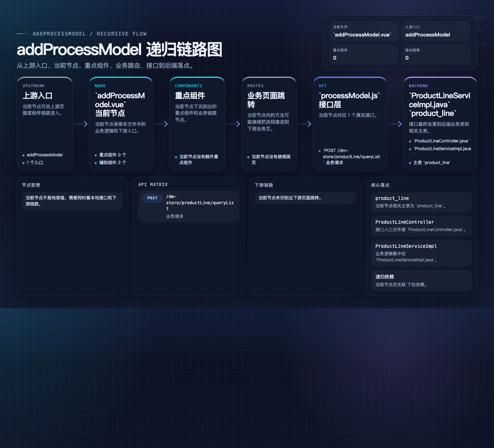This screenshot has width=494, height=448.
Task: Select the /dm-store/productLine/queryList path in API MATRIX
Action: coord(200,203)
